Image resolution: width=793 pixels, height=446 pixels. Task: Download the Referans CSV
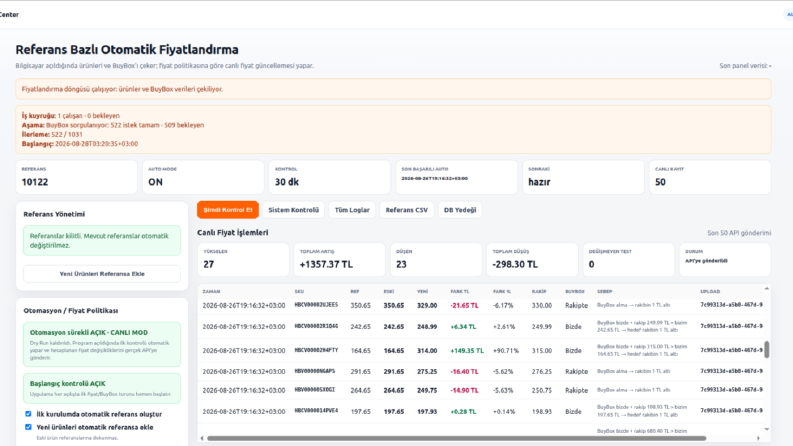(407, 210)
